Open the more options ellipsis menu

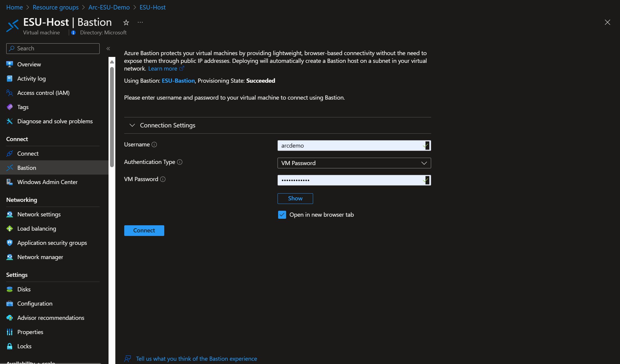point(140,22)
